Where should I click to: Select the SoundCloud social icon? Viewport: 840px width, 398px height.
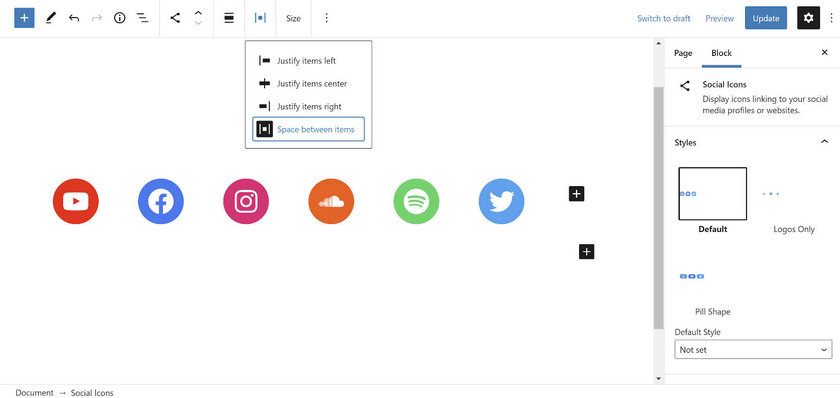pyautogui.click(x=331, y=201)
